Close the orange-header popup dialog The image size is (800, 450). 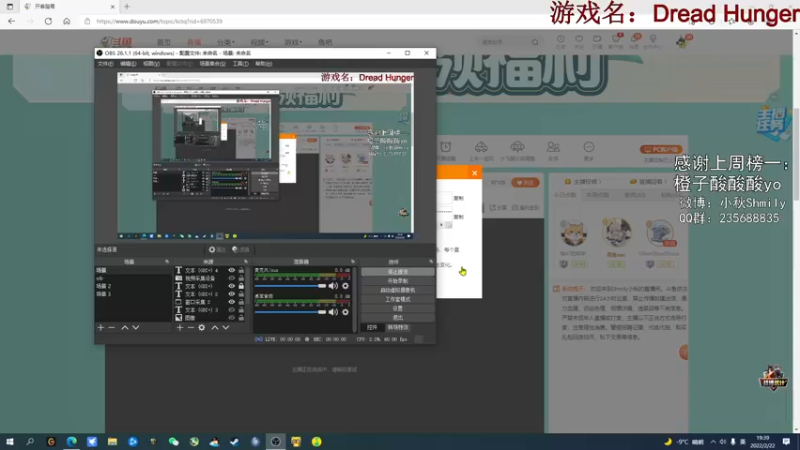click(474, 173)
